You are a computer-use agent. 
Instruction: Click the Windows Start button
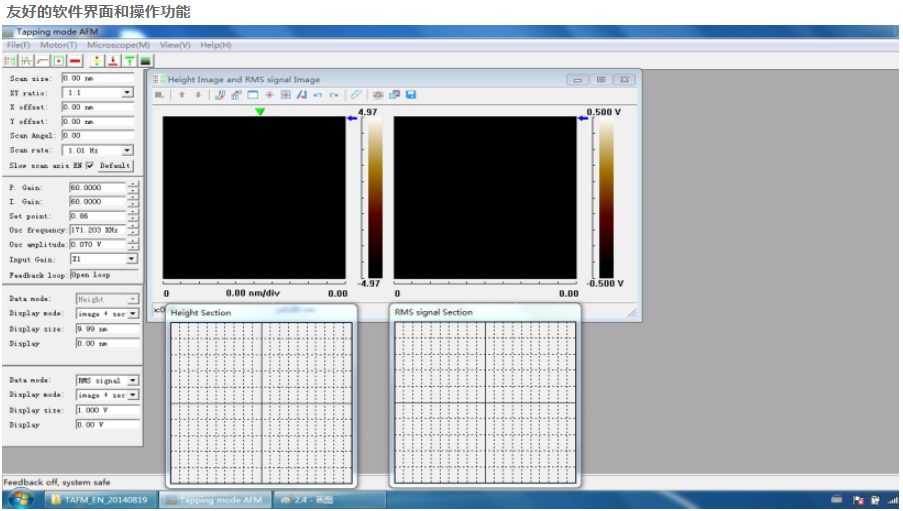[21, 499]
